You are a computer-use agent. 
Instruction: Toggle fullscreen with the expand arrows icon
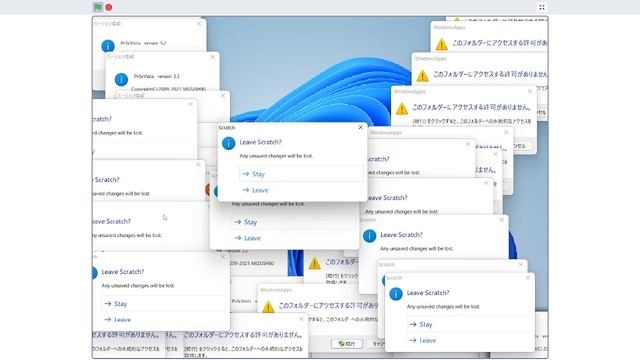click(x=542, y=7)
